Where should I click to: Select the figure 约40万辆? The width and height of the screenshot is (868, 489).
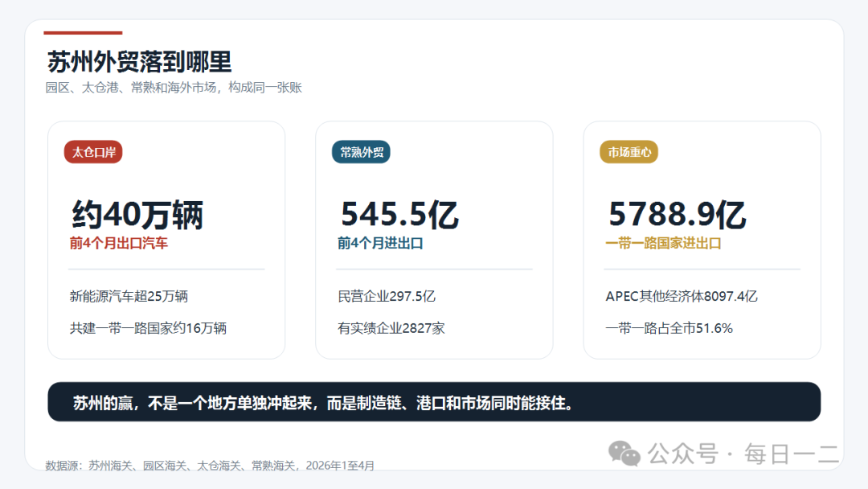pos(137,214)
